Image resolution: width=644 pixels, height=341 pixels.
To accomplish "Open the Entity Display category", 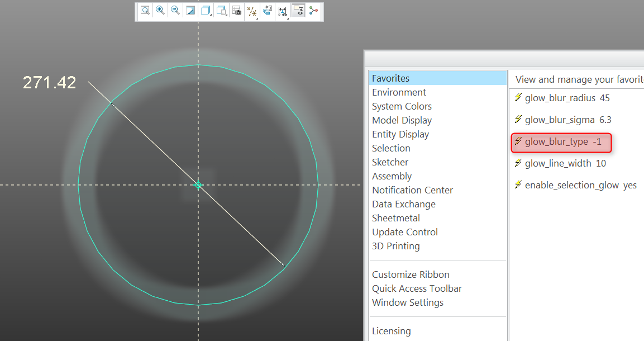I will 400,134.
